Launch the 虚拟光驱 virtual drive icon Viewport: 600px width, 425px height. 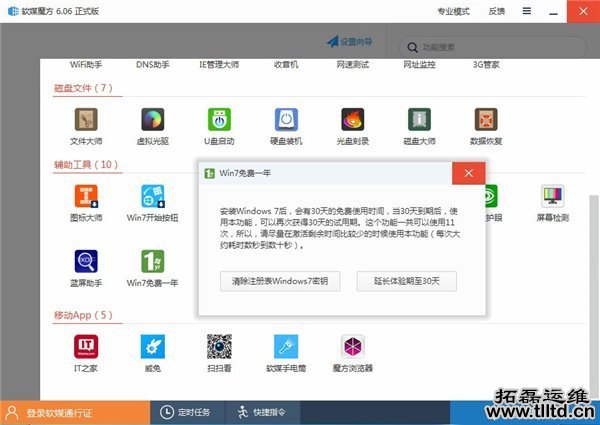(153, 120)
